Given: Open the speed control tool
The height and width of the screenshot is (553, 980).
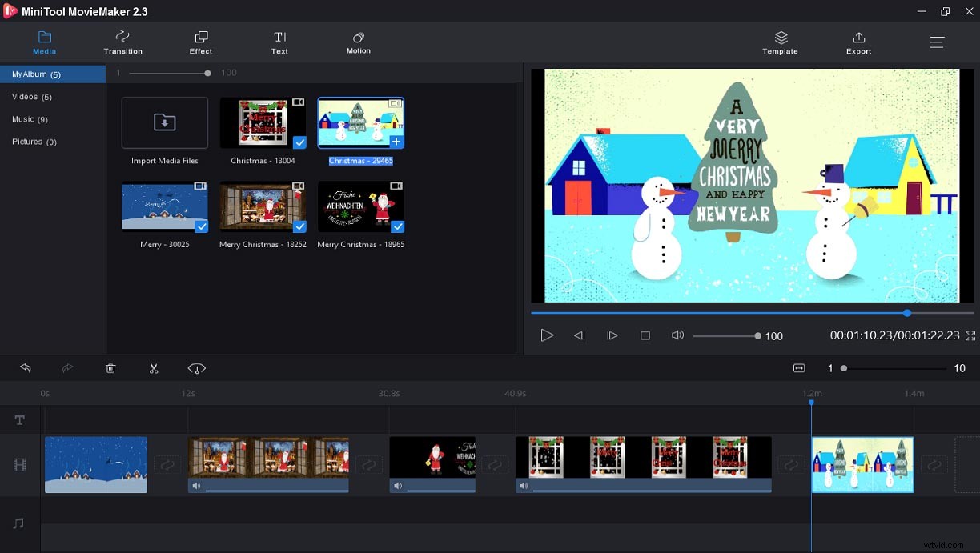Looking at the screenshot, I should pos(196,368).
